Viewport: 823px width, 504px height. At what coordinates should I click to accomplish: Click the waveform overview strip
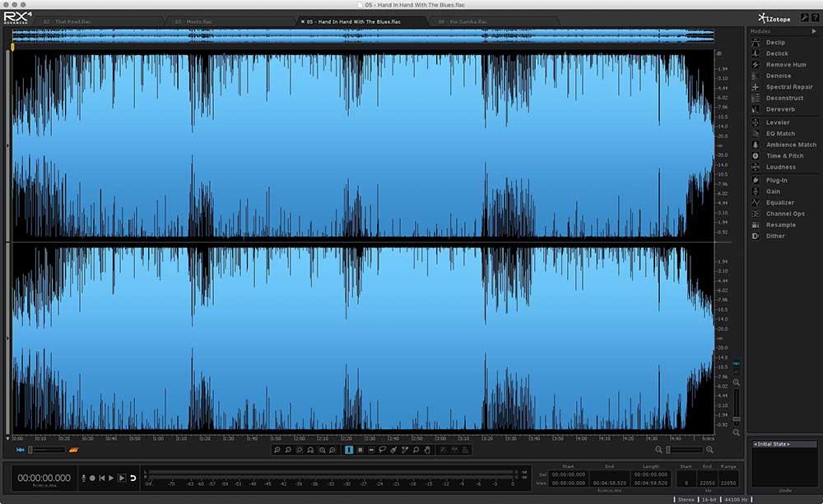click(x=363, y=36)
